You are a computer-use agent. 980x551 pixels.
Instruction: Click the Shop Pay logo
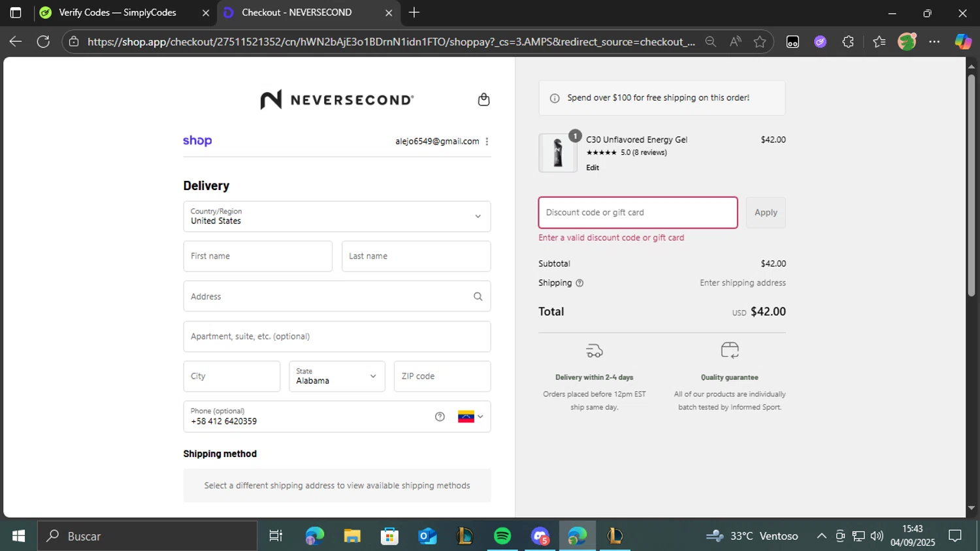click(197, 140)
